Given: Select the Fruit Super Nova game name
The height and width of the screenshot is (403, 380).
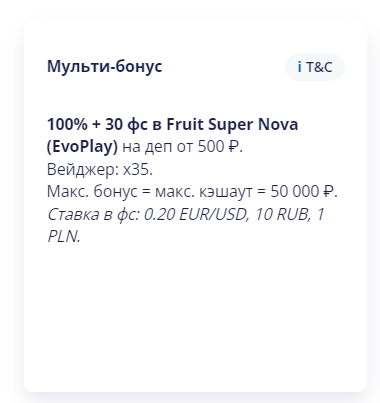Looking at the screenshot, I should click(x=232, y=124).
